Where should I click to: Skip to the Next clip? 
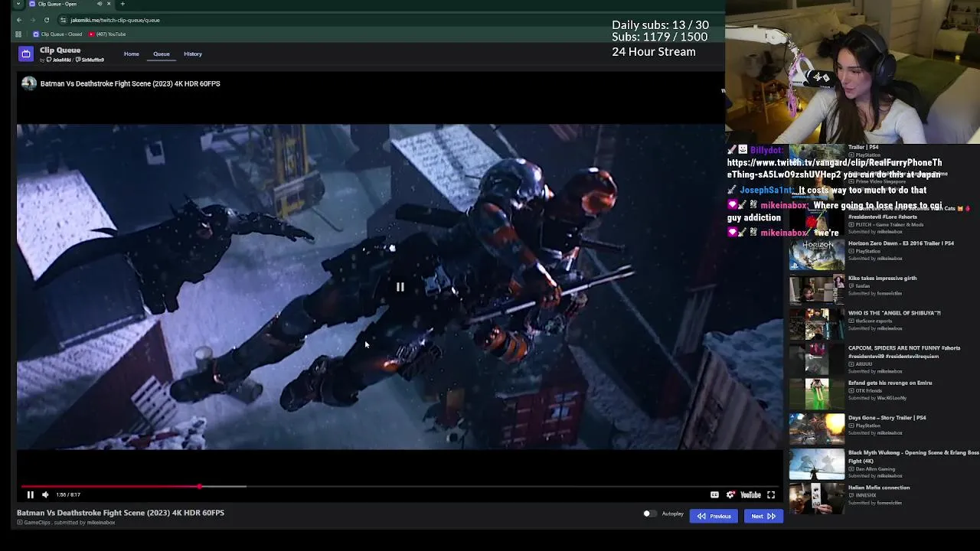[763, 516]
